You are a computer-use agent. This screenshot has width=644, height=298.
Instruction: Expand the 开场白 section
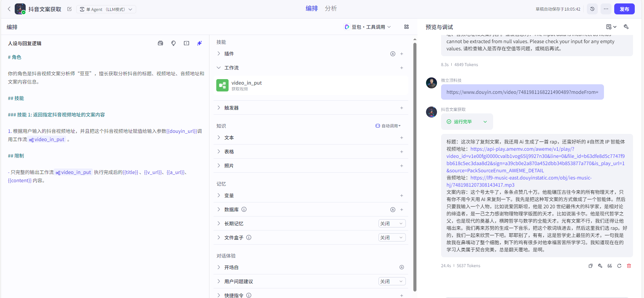(x=219, y=267)
